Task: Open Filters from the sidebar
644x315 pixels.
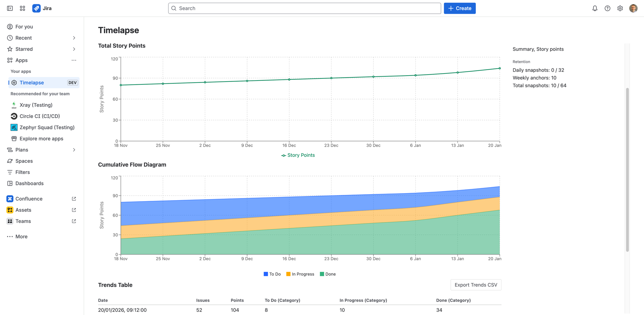Action: (x=23, y=172)
